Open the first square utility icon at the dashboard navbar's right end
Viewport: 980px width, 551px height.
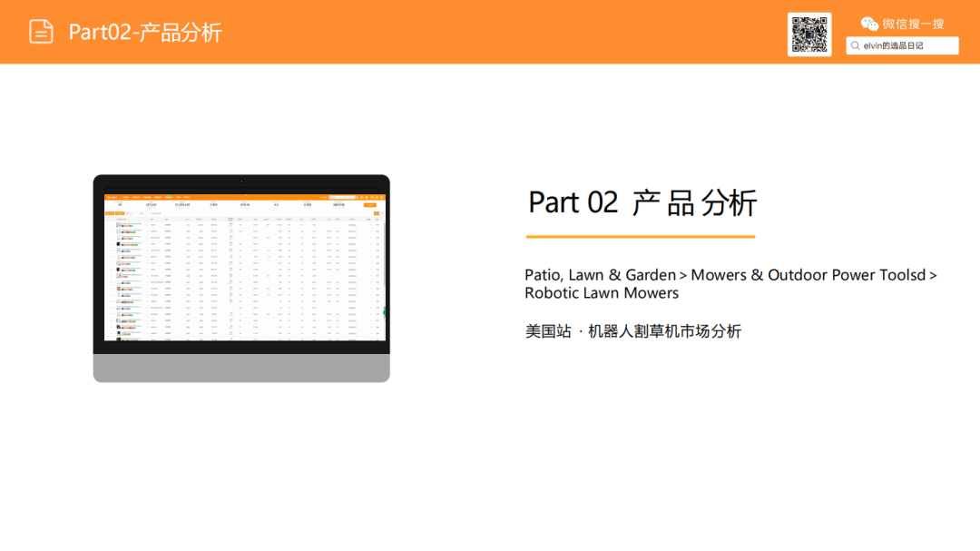click(358, 197)
